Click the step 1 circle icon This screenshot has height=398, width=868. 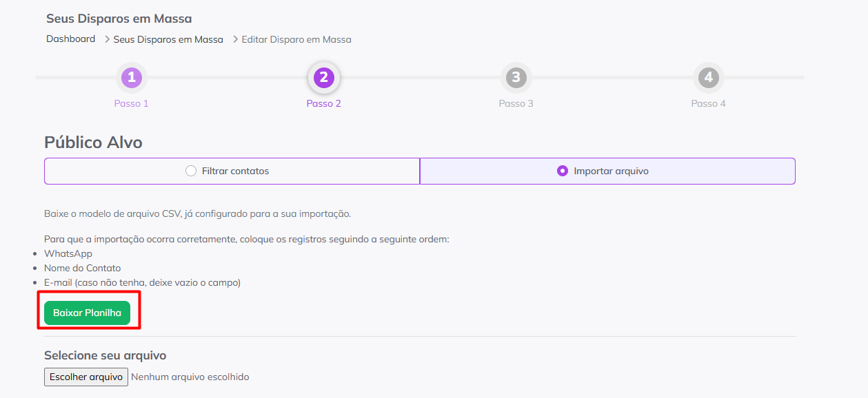tap(132, 78)
